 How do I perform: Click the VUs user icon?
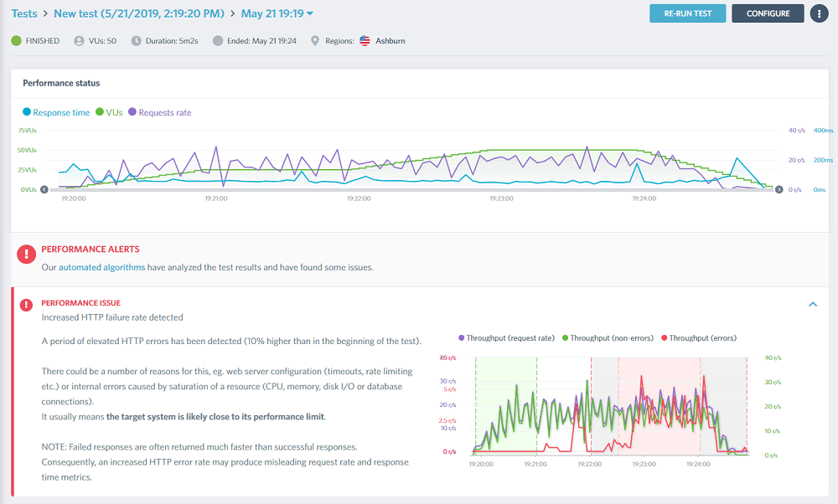pyautogui.click(x=79, y=40)
